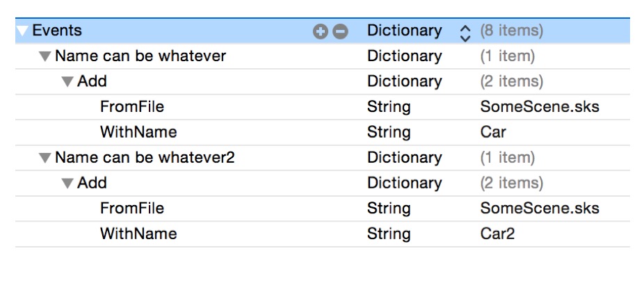The width and height of the screenshot is (644, 292).
Task: Open type stepper arrows on Events row
Action: [465, 31]
